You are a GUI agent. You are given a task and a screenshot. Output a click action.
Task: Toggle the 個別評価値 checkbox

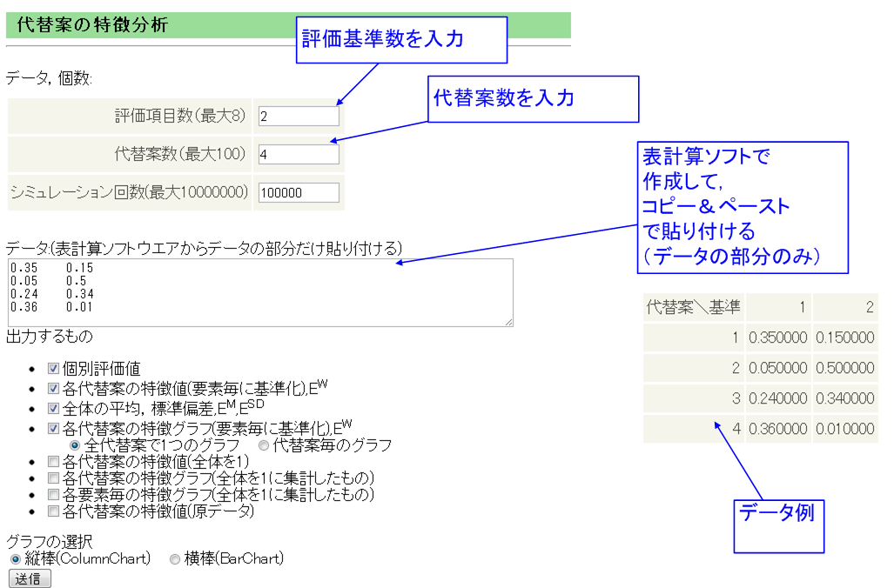(53, 369)
